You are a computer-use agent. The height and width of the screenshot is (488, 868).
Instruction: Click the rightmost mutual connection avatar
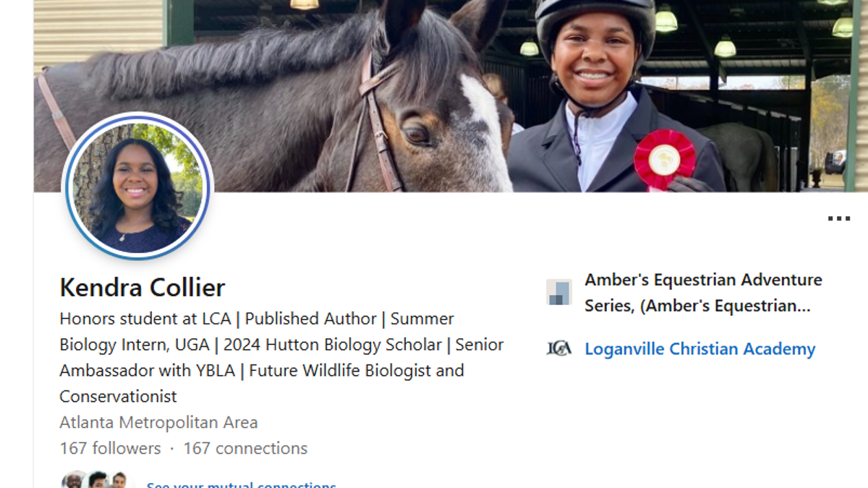[119, 481]
